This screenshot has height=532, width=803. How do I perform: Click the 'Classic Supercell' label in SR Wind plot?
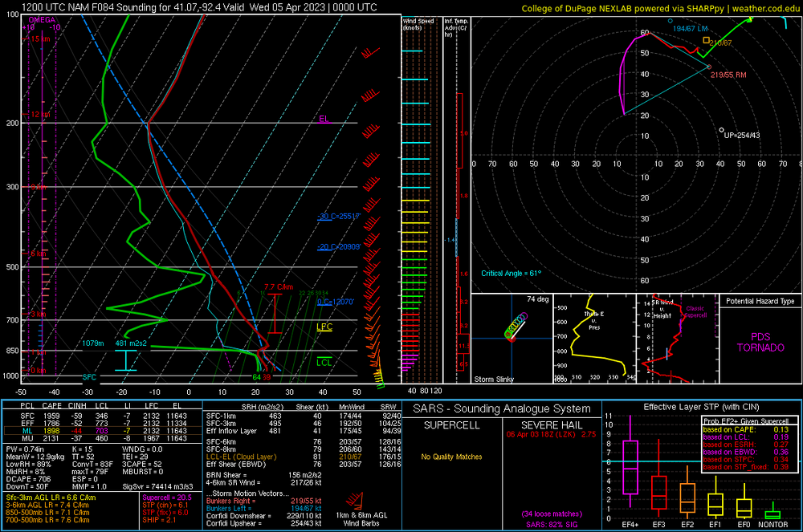[x=695, y=311]
